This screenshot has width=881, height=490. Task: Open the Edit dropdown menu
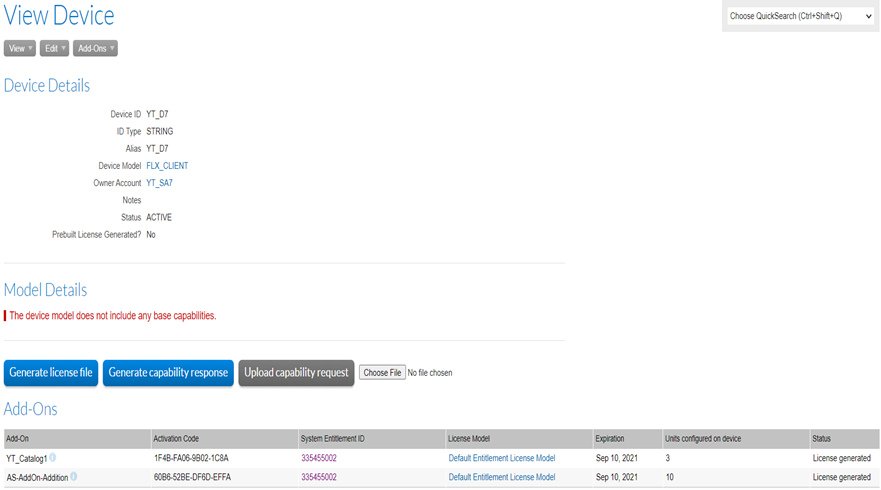(54, 48)
